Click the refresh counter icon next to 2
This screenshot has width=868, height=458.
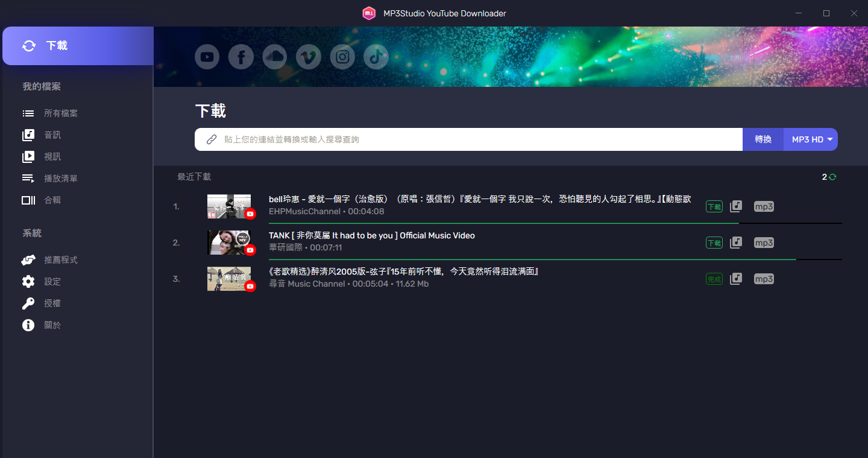832,177
